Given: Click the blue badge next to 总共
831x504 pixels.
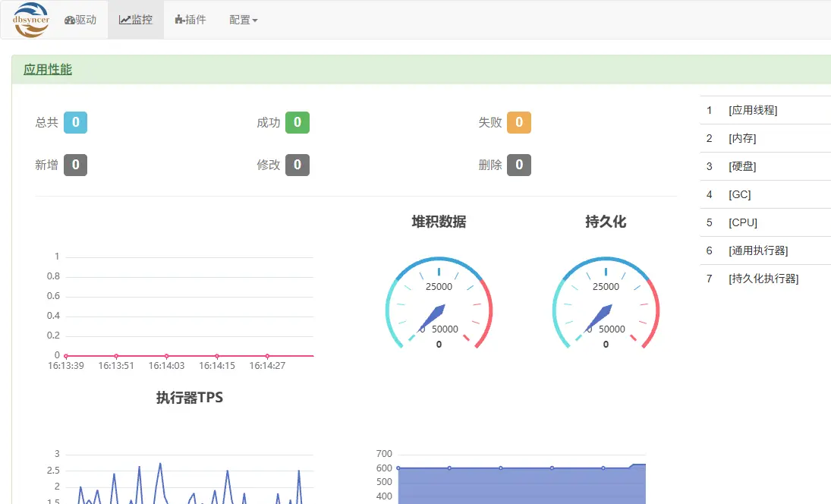Looking at the screenshot, I should (x=76, y=122).
